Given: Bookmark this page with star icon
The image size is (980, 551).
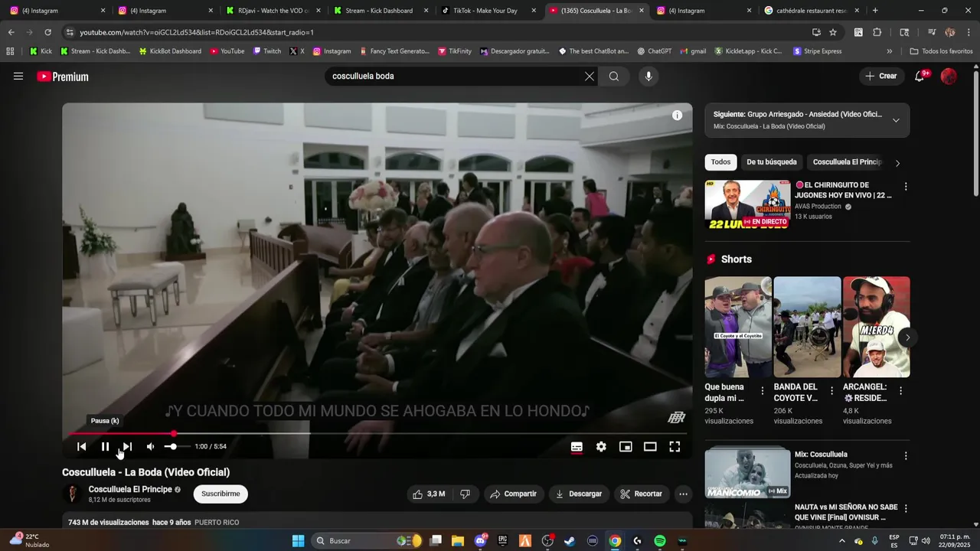Looking at the screenshot, I should pyautogui.click(x=833, y=32).
